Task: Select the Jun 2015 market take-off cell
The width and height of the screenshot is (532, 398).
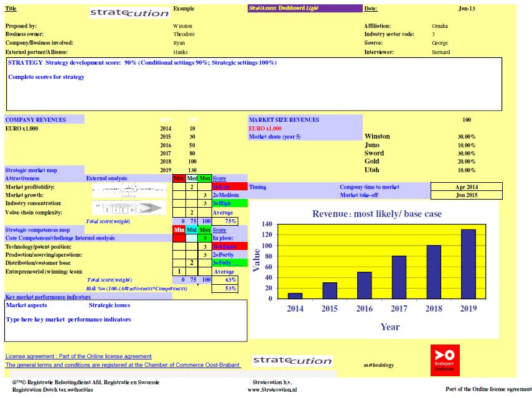Action: [x=466, y=195]
